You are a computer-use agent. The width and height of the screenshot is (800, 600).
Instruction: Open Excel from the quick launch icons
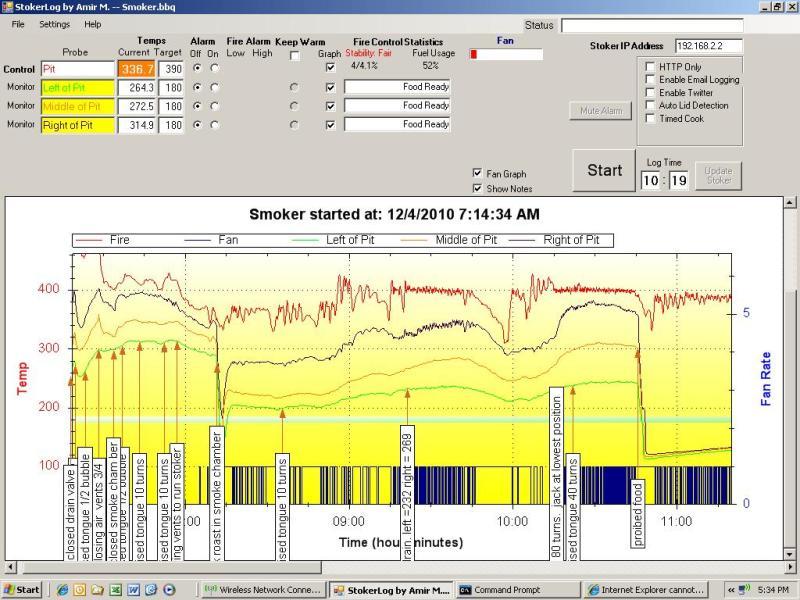click(x=116, y=590)
